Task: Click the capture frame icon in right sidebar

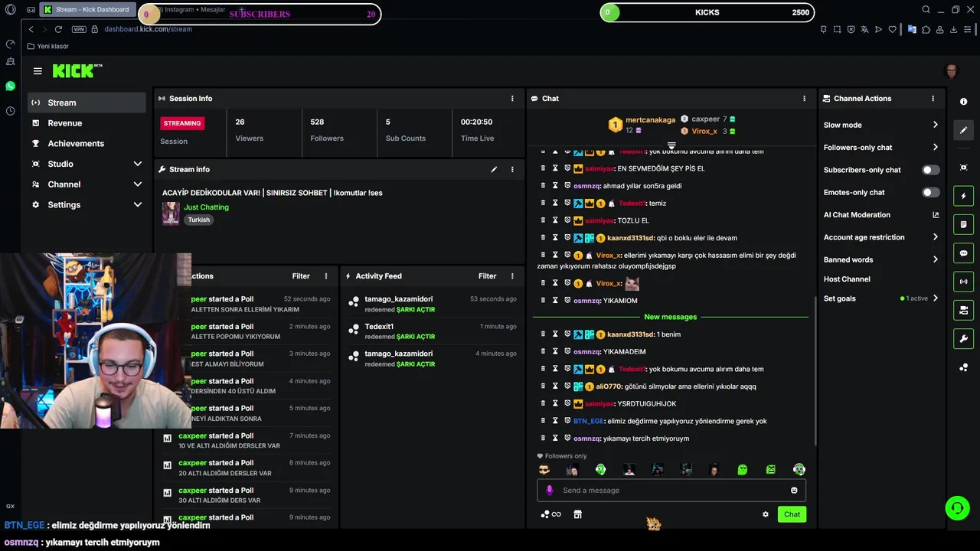Action: [x=963, y=168]
